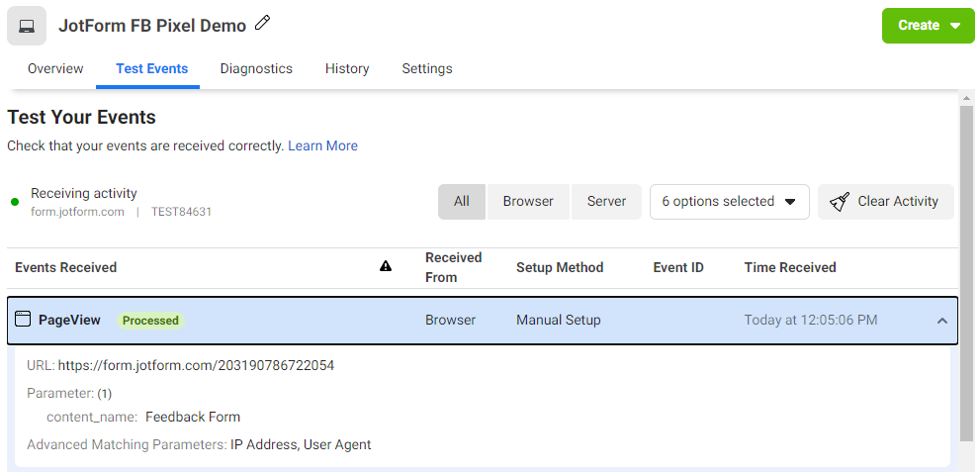
Task: Select the All filter toggle
Action: point(462,202)
